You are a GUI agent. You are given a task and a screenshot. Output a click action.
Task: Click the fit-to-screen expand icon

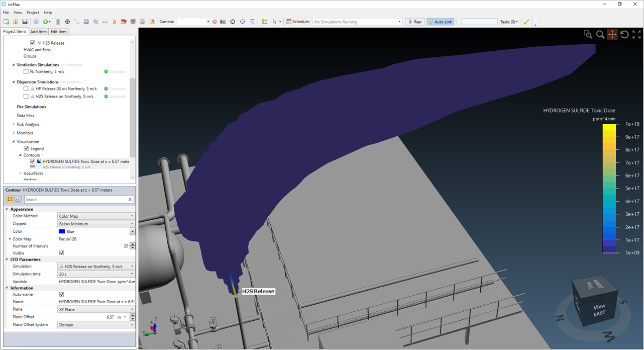636,35
